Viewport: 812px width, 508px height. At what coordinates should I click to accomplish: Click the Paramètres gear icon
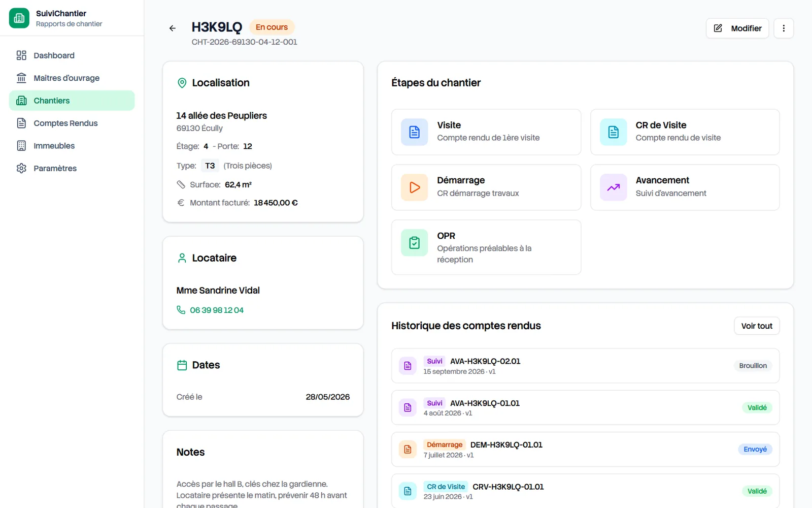point(21,168)
